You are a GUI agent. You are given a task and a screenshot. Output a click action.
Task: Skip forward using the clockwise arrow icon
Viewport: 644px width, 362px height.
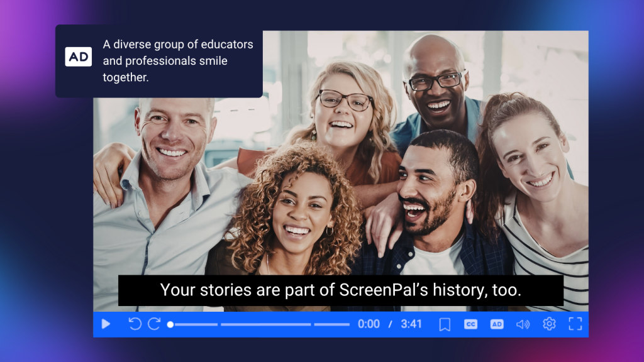154,324
